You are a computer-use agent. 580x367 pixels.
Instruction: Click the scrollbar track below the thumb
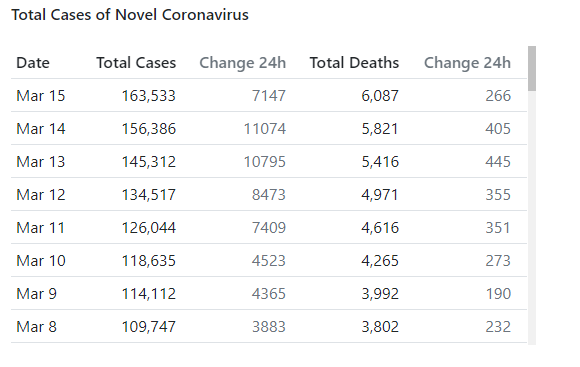click(532, 218)
